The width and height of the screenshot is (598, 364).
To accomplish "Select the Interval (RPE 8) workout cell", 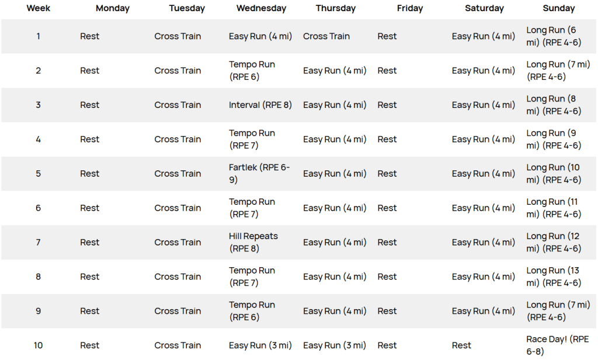I will coord(260,105).
